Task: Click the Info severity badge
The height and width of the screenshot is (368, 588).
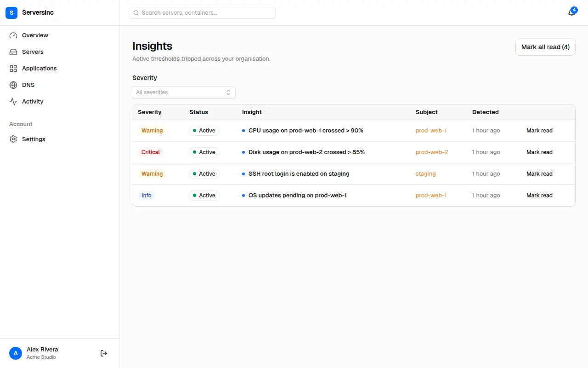Action: (x=147, y=195)
